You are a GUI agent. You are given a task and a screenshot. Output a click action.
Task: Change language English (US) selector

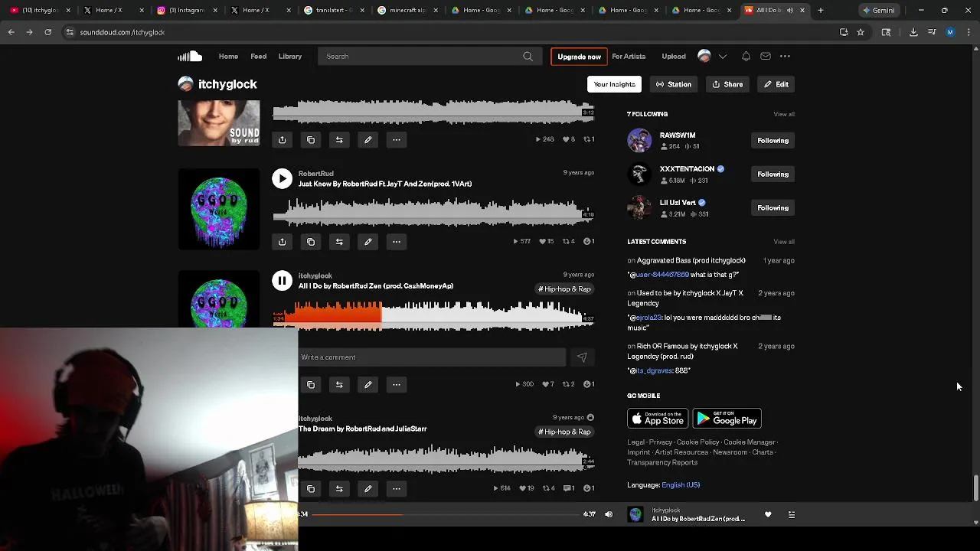[681, 485]
